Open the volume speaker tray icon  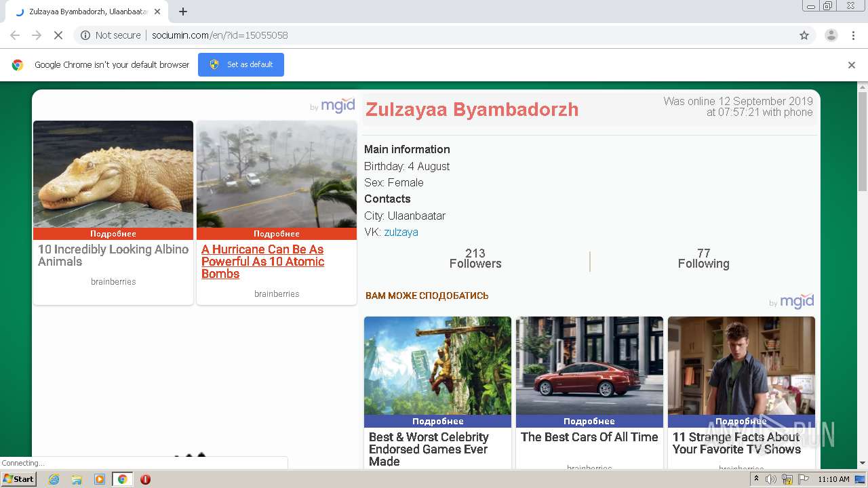point(771,479)
